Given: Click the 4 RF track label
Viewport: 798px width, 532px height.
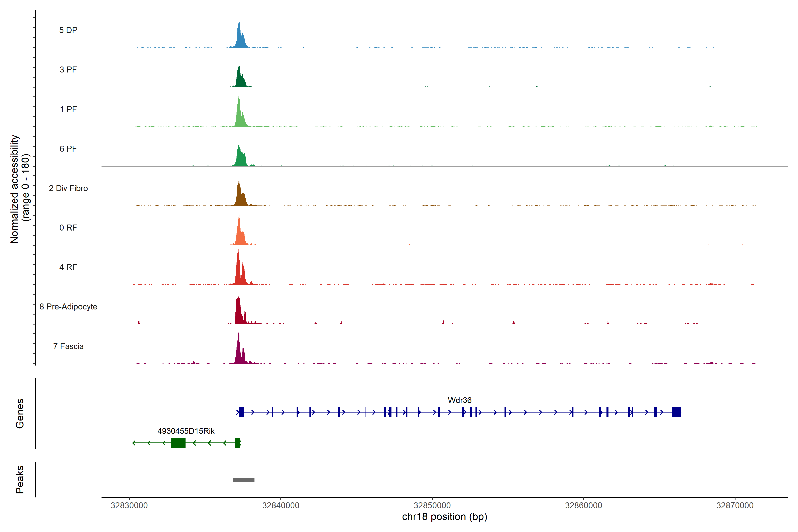Looking at the screenshot, I should click(x=68, y=267).
